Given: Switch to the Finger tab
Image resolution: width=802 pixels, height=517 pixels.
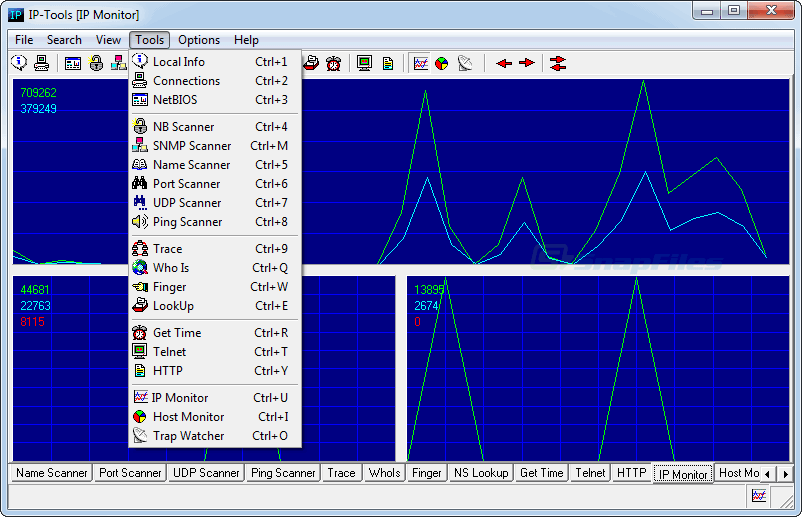Looking at the screenshot, I should click(x=427, y=473).
